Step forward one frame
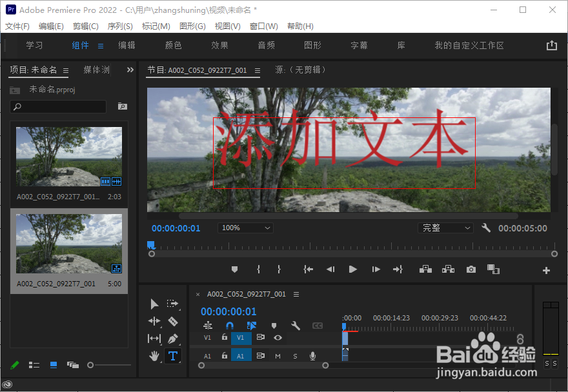The width and height of the screenshot is (568, 392). [376, 269]
